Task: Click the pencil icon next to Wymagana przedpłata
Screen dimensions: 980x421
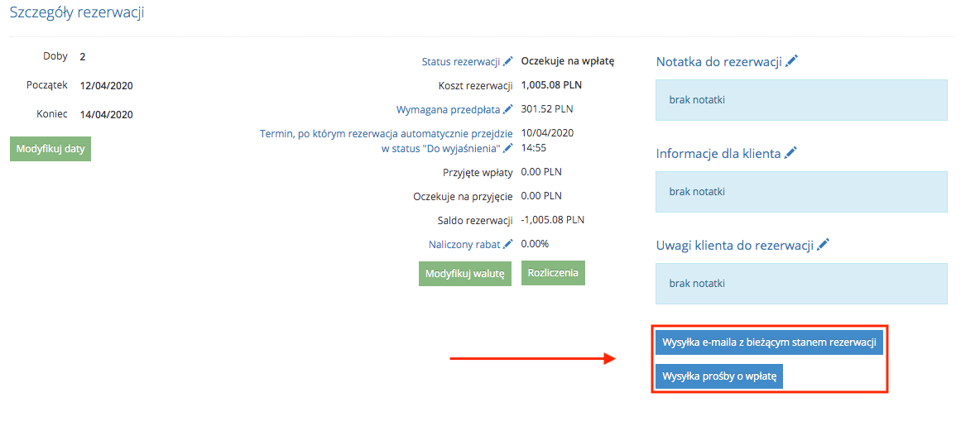Action: click(508, 109)
